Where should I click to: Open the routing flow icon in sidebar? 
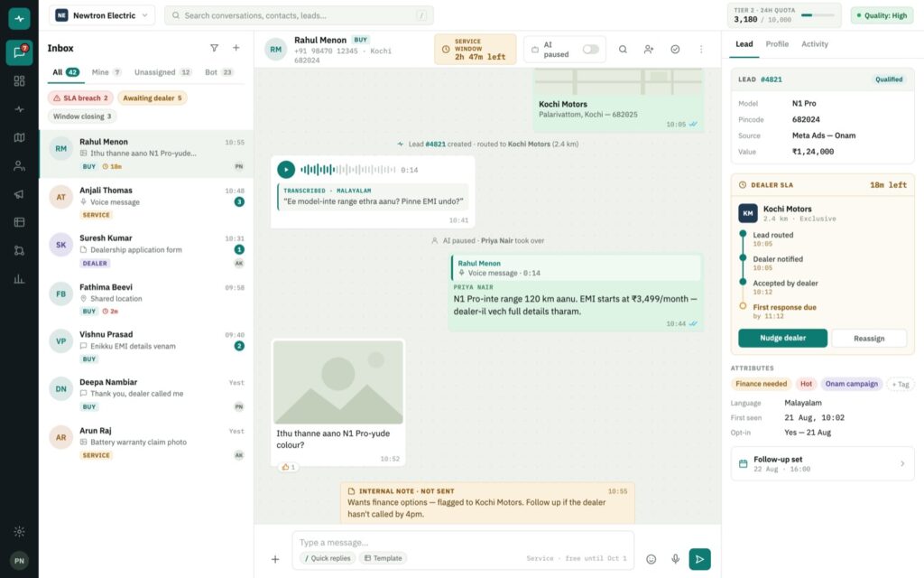pos(20,251)
